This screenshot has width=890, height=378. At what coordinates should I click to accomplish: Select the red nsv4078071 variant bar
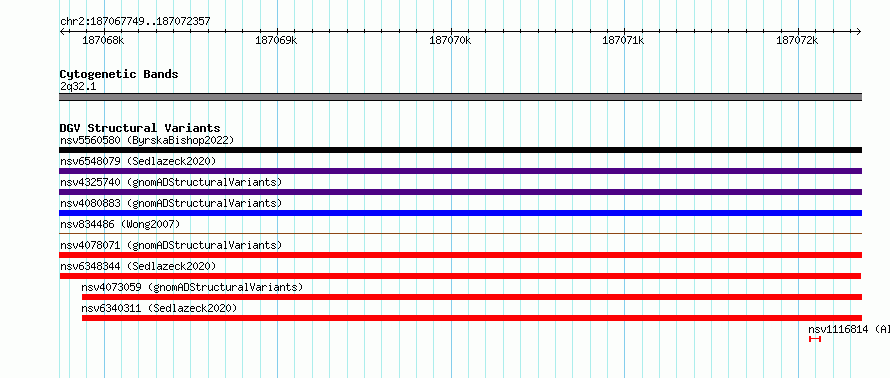(460, 255)
